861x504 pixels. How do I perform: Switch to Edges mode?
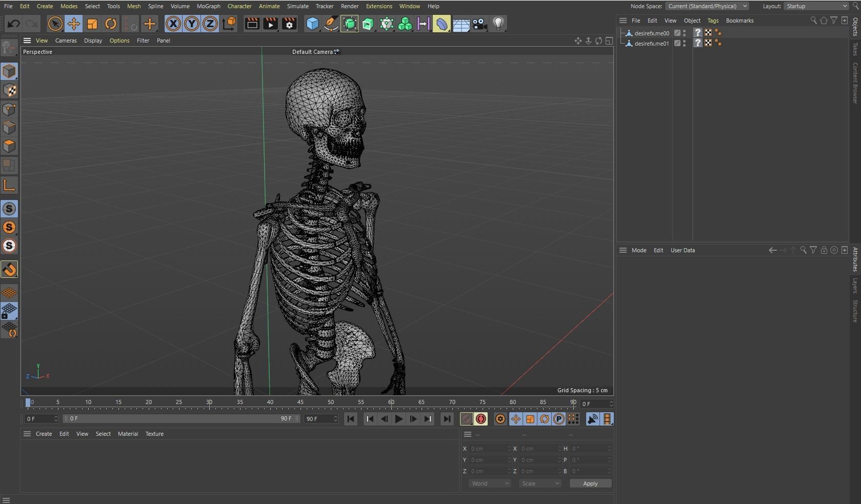click(9, 127)
